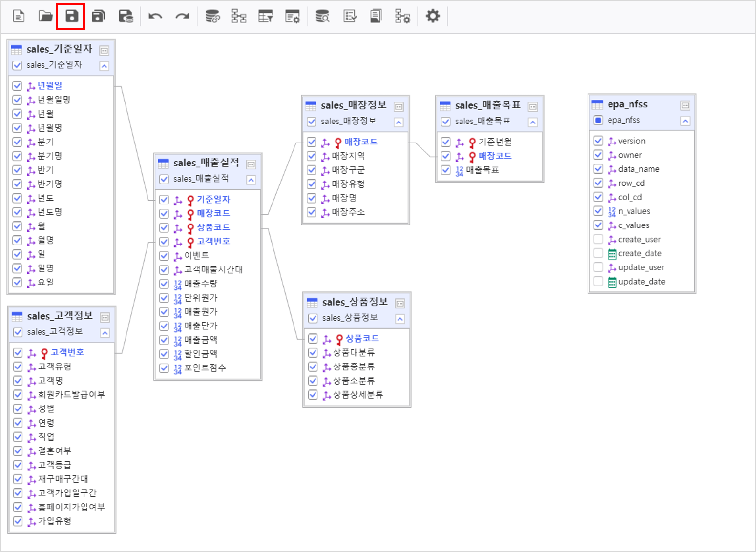Viewport: 756px width, 552px height.
Task: Click the table filter toolbar icon
Action: tap(266, 16)
